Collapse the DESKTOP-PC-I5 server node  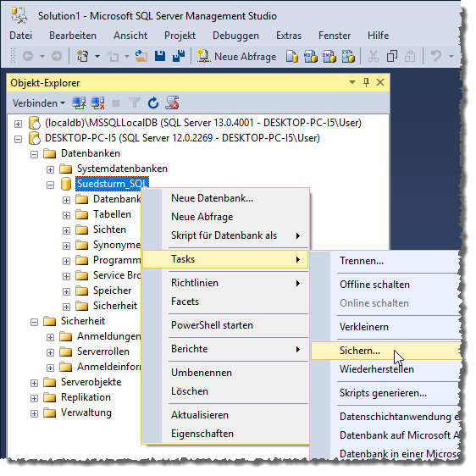(19, 140)
